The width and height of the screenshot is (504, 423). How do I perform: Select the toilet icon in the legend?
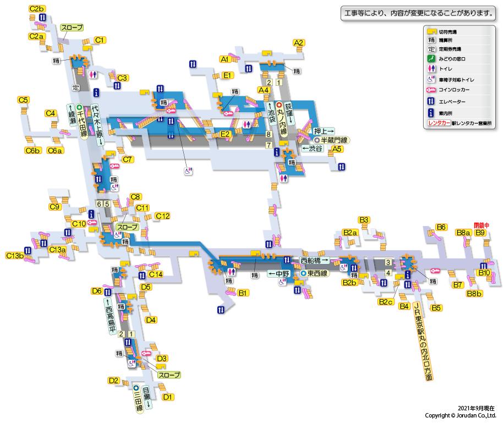point(432,69)
